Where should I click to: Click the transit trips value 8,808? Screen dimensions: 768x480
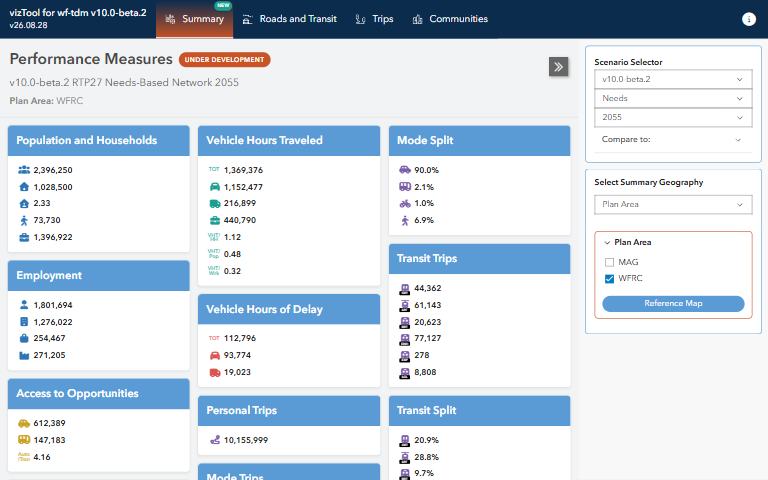tap(425, 372)
